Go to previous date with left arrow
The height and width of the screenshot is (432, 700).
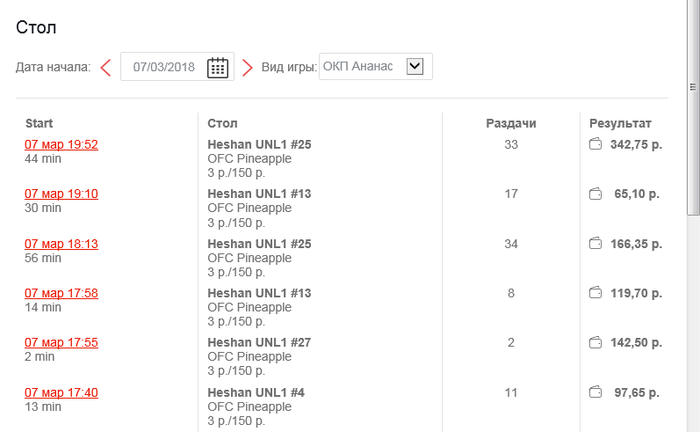106,67
